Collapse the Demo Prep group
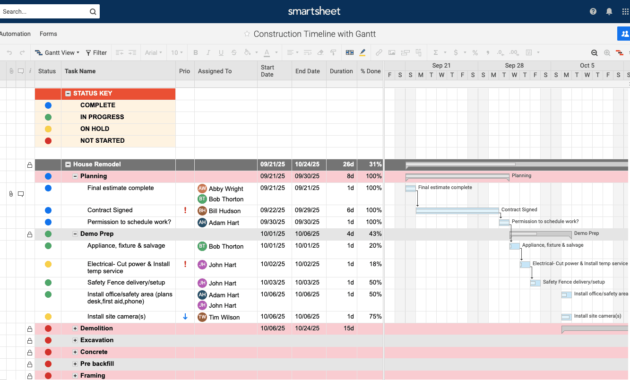 coord(75,234)
